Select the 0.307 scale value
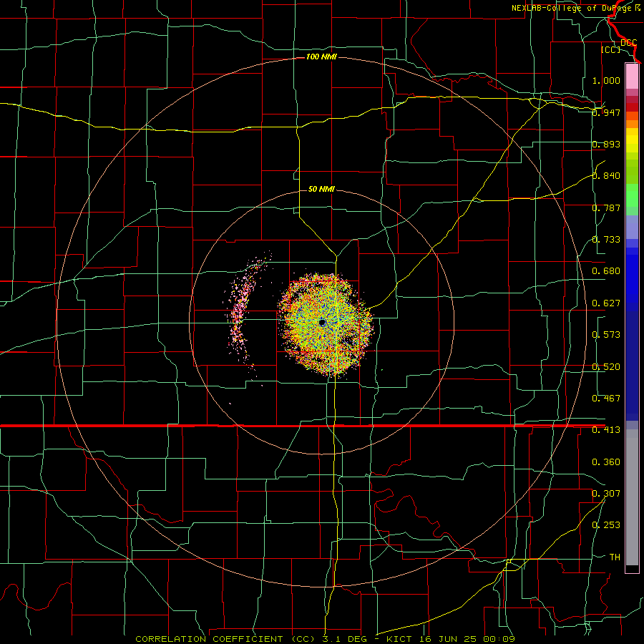This screenshot has width=644, height=644. click(606, 494)
